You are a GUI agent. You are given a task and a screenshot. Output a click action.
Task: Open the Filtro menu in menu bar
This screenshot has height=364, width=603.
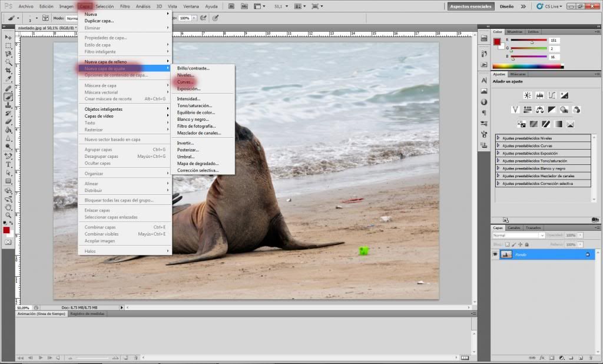coord(125,6)
